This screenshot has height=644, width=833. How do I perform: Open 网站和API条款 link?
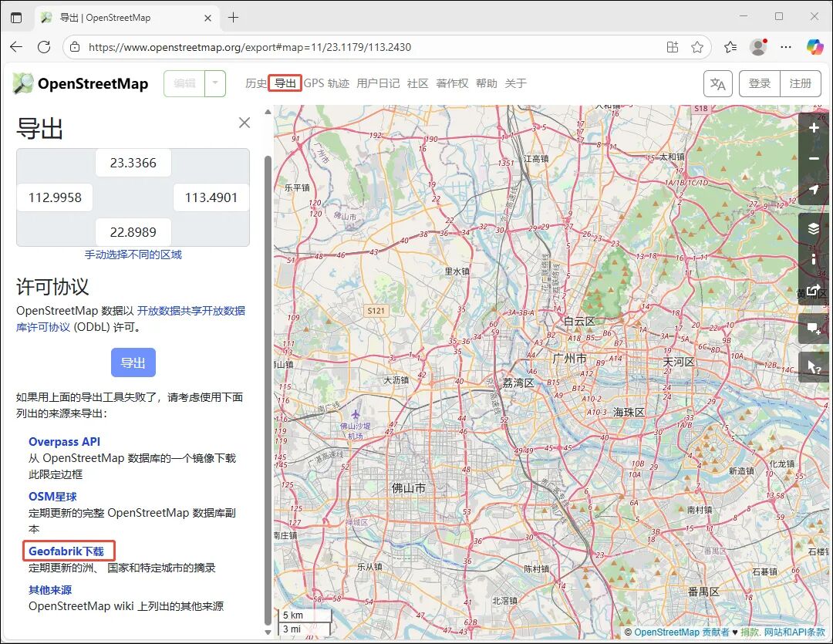coord(794,632)
